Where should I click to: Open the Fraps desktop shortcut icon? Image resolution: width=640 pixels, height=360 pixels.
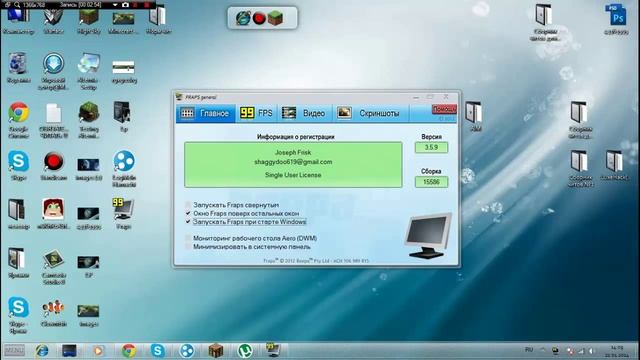[123, 209]
